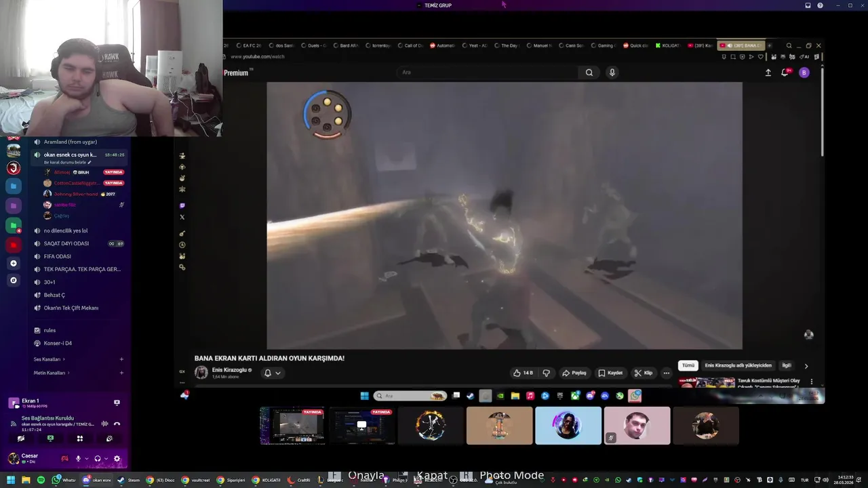This screenshot has width=868, height=488.
Task: Start YouTube voice search with microphone
Action: pos(612,73)
